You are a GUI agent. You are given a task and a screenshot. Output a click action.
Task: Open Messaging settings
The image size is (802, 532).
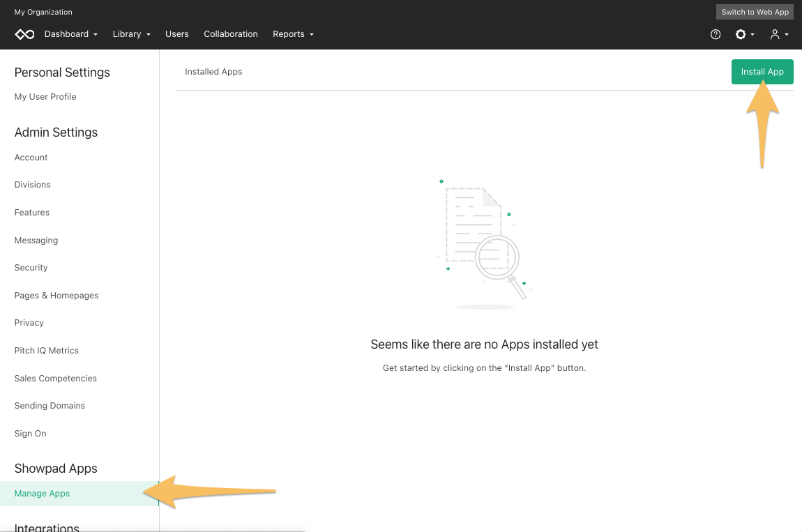36,241
